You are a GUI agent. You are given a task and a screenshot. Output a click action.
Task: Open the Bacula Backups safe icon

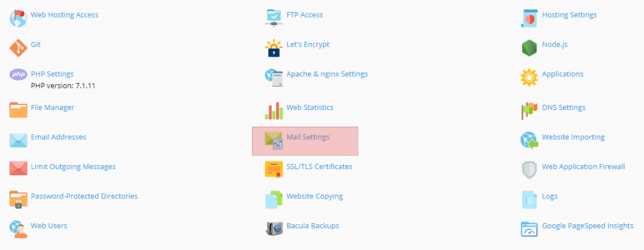pos(274,229)
